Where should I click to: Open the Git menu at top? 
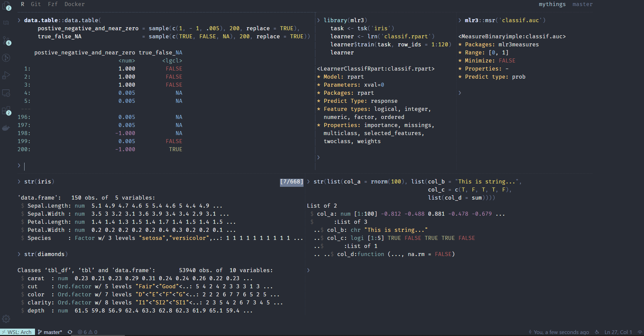tap(36, 4)
